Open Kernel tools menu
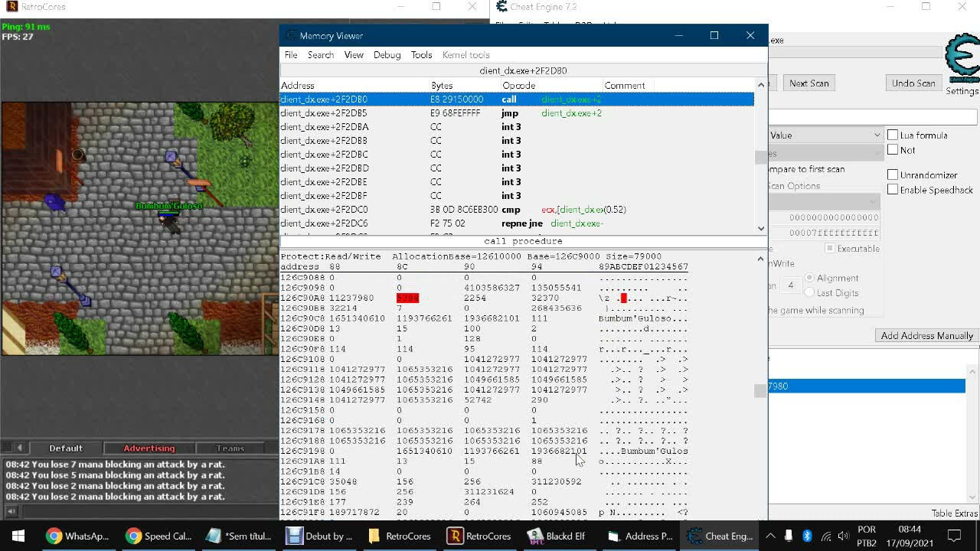Viewport: 980px width, 551px height. click(x=465, y=55)
